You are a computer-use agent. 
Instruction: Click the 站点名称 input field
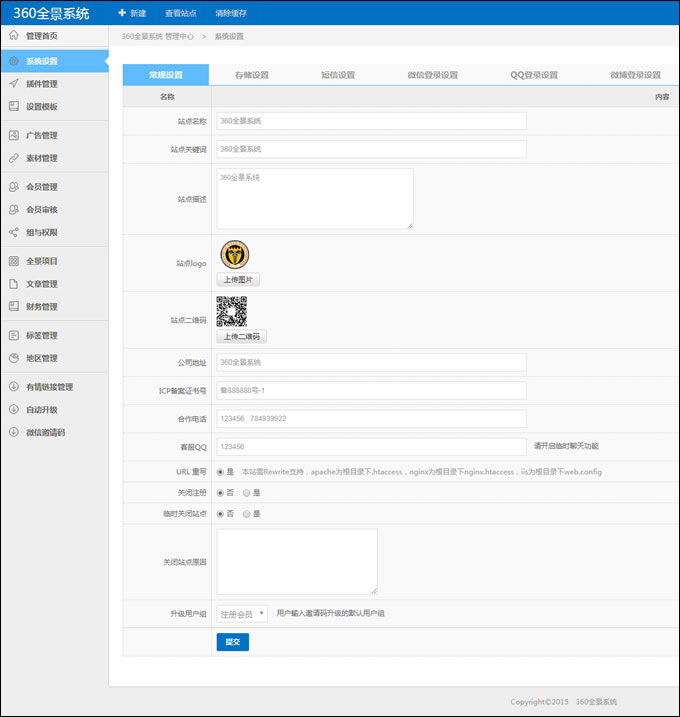coord(371,121)
